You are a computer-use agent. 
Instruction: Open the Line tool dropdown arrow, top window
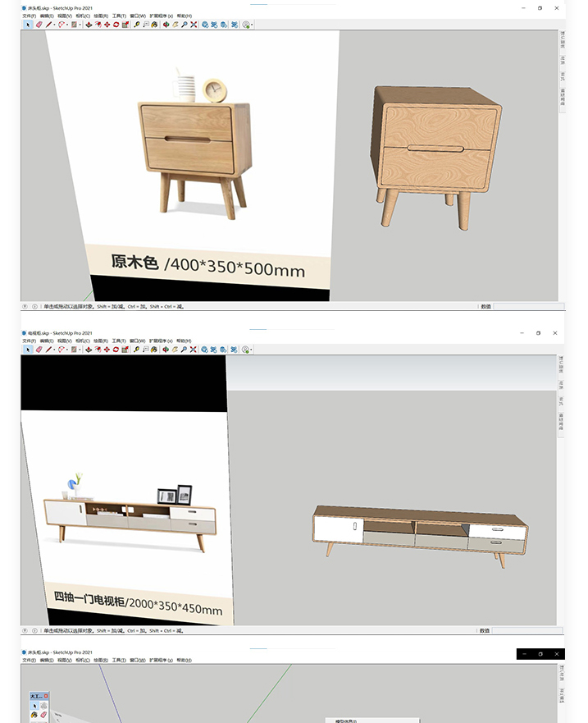tap(54, 25)
